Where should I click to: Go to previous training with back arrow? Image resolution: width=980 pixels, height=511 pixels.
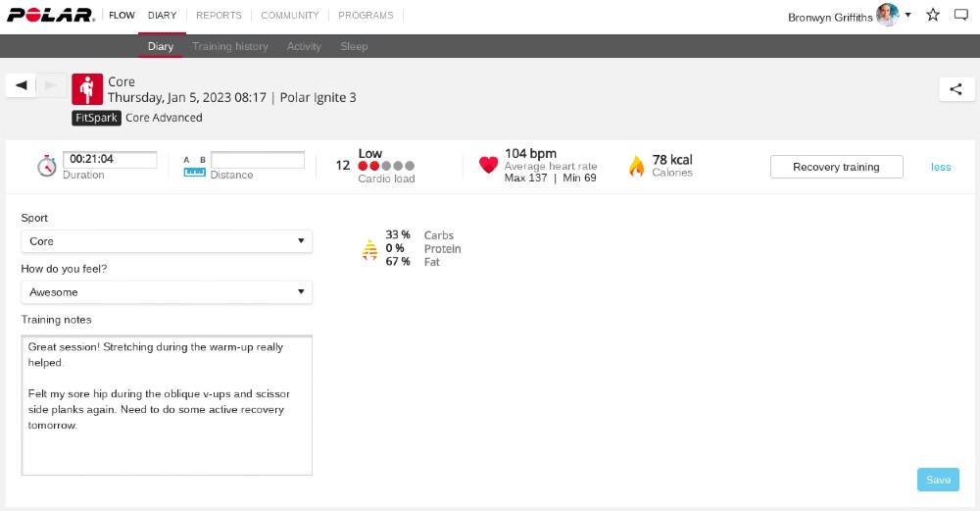(x=22, y=85)
